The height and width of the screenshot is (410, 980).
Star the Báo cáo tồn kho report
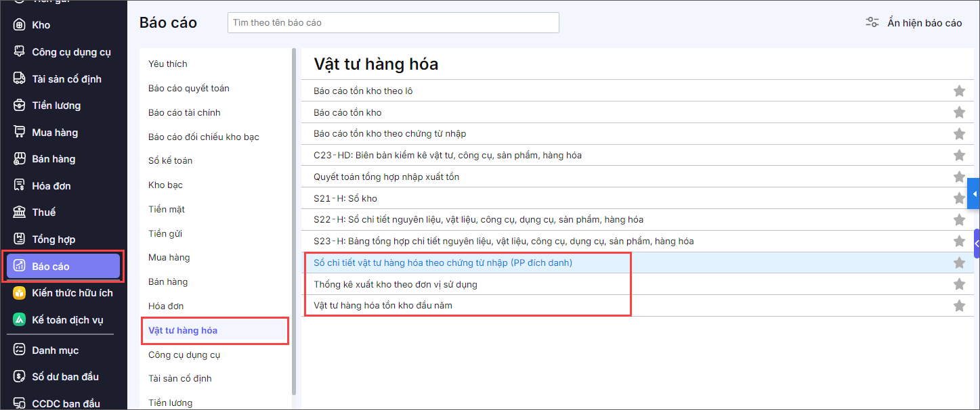pos(959,112)
